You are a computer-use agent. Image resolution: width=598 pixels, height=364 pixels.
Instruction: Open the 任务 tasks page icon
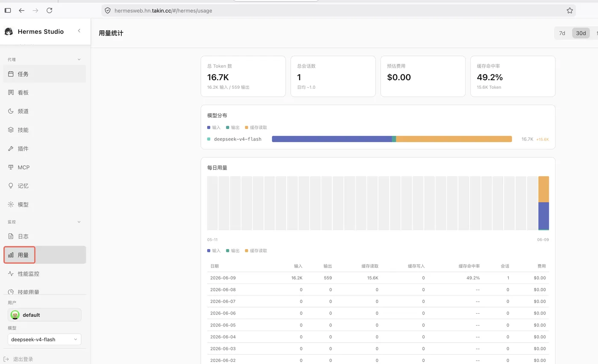11,74
